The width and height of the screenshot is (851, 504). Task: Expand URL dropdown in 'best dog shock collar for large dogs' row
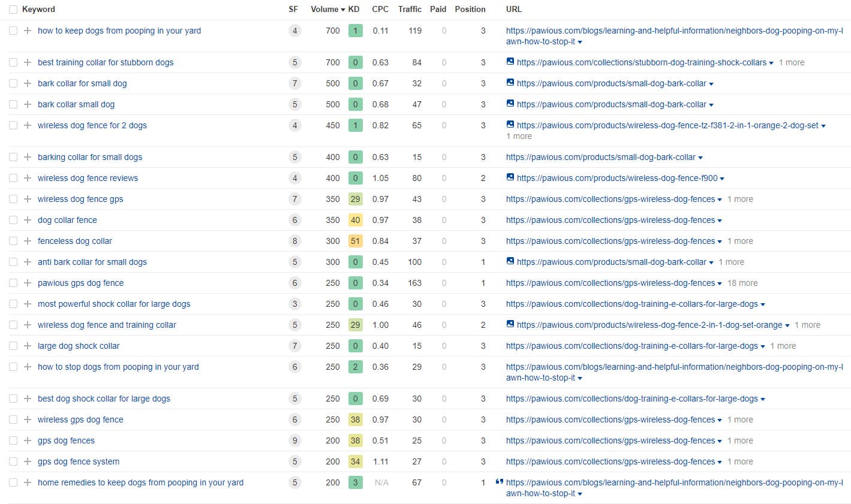coord(763,399)
